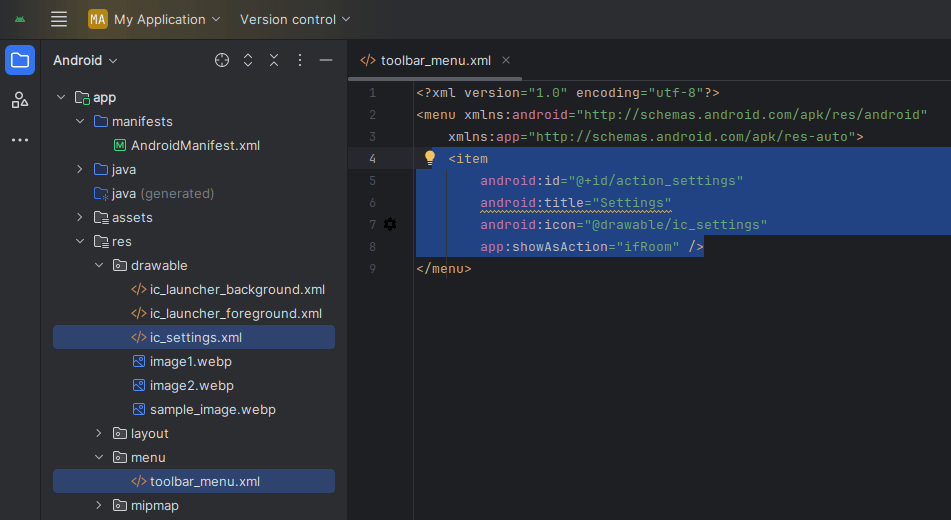Click the <item tag text
This screenshot has width=951, height=520.
(468, 158)
